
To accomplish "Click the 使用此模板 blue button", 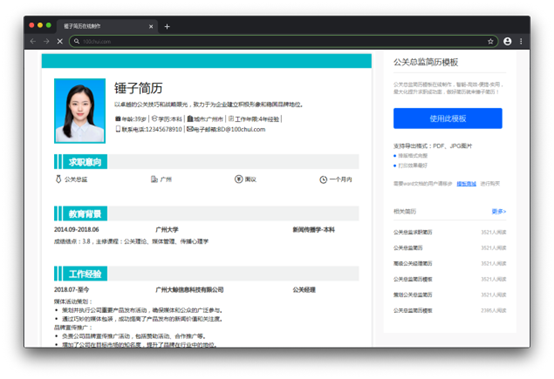I will [x=448, y=118].
